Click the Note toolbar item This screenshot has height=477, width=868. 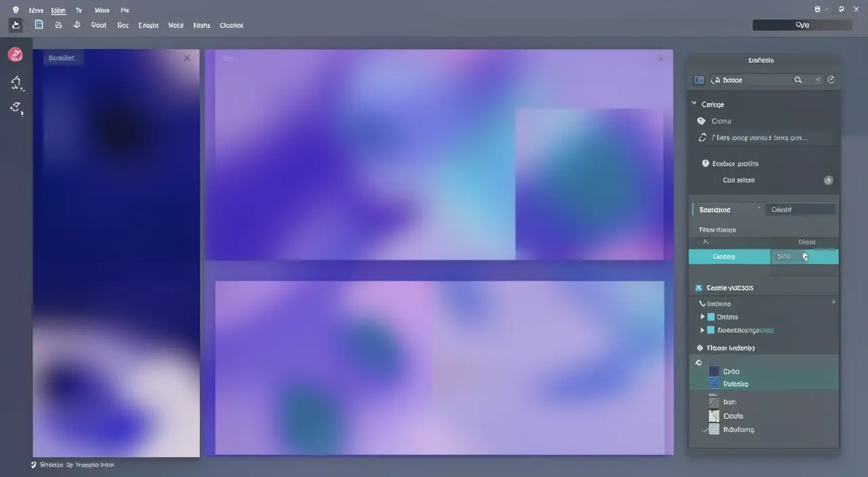[176, 25]
